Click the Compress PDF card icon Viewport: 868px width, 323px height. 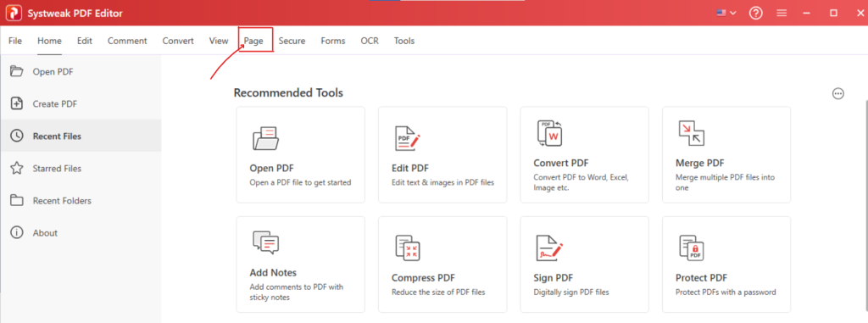(x=408, y=248)
